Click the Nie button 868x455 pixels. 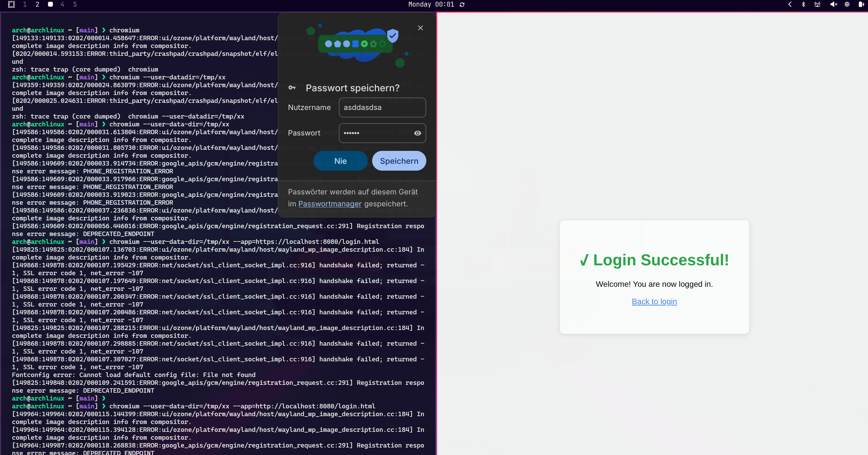340,161
